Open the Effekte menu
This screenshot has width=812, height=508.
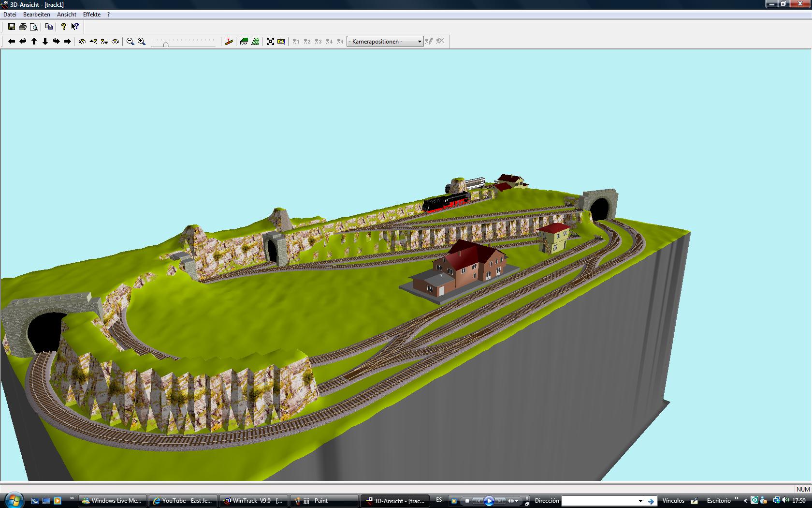tap(92, 15)
